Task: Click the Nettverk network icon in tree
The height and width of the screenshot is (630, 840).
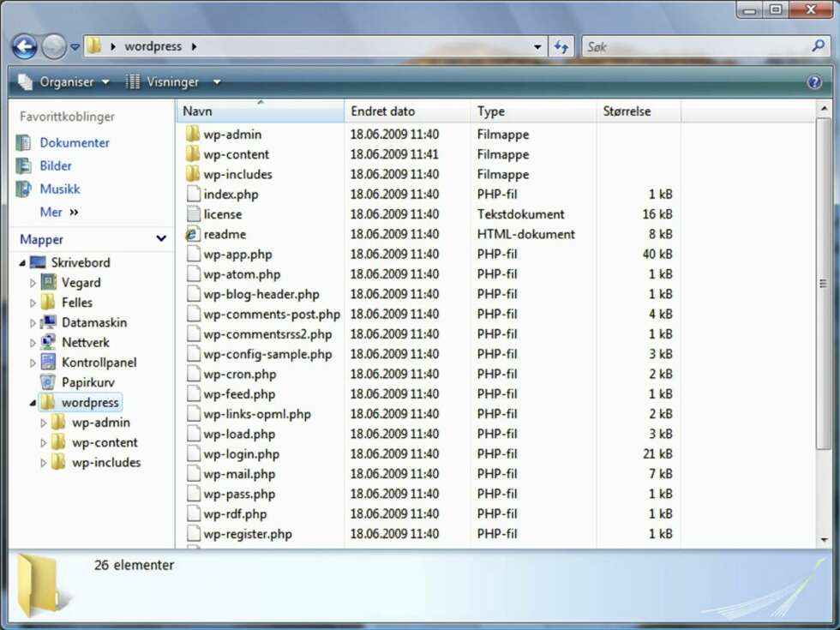Action: [x=48, y=342]
